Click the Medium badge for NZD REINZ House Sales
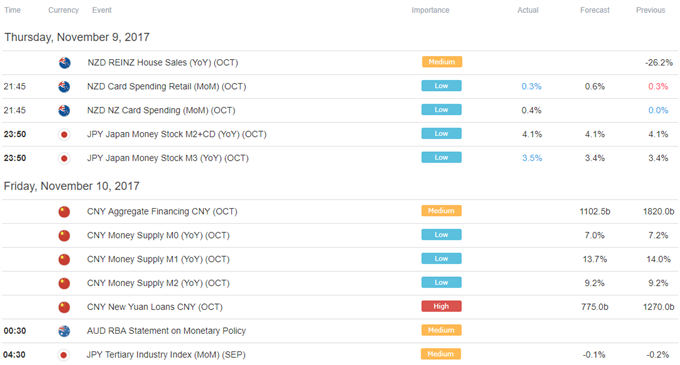The width and height of the screenshot is (680, 365). [x=442, y=62]
